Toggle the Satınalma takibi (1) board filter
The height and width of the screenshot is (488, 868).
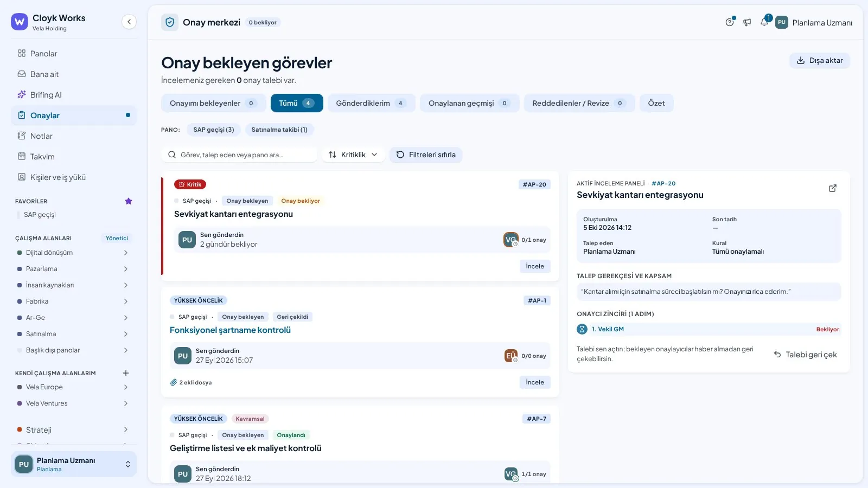(279, 130)
